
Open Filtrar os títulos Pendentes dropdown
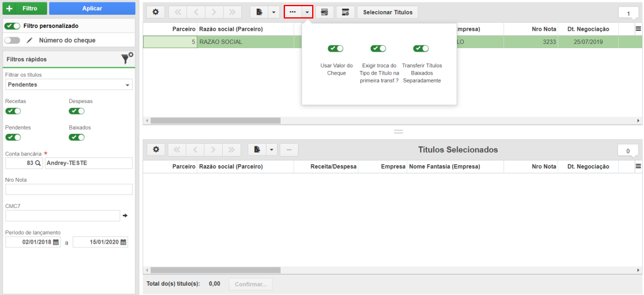point(68,85)
